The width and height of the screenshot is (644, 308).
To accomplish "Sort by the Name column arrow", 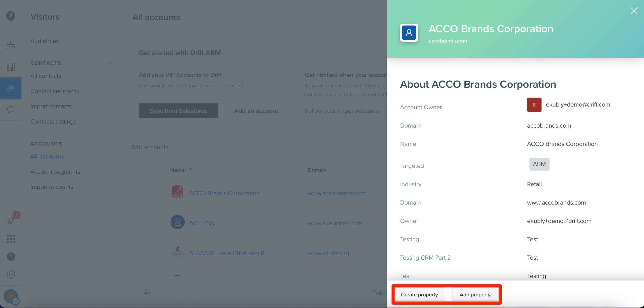I will (190, 169).
